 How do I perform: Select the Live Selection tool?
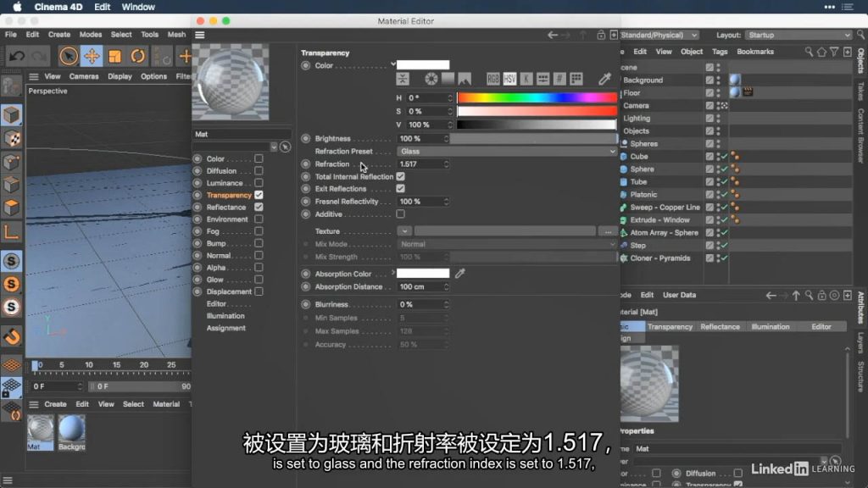point(68,56)
